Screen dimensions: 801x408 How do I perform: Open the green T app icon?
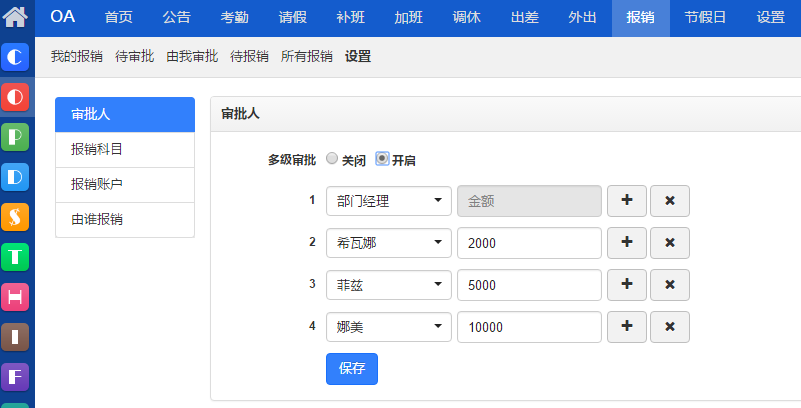pyautogui.click(x=15, y=256)
